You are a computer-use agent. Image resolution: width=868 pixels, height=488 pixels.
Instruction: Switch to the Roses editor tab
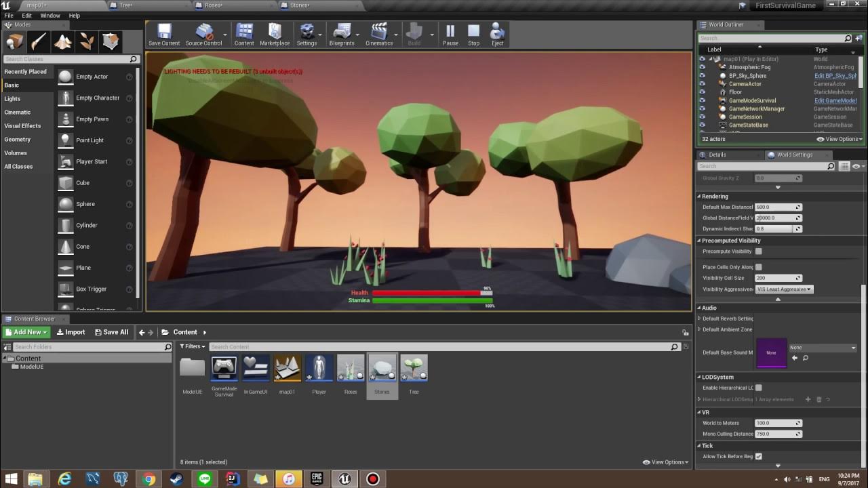click(214, 5)
